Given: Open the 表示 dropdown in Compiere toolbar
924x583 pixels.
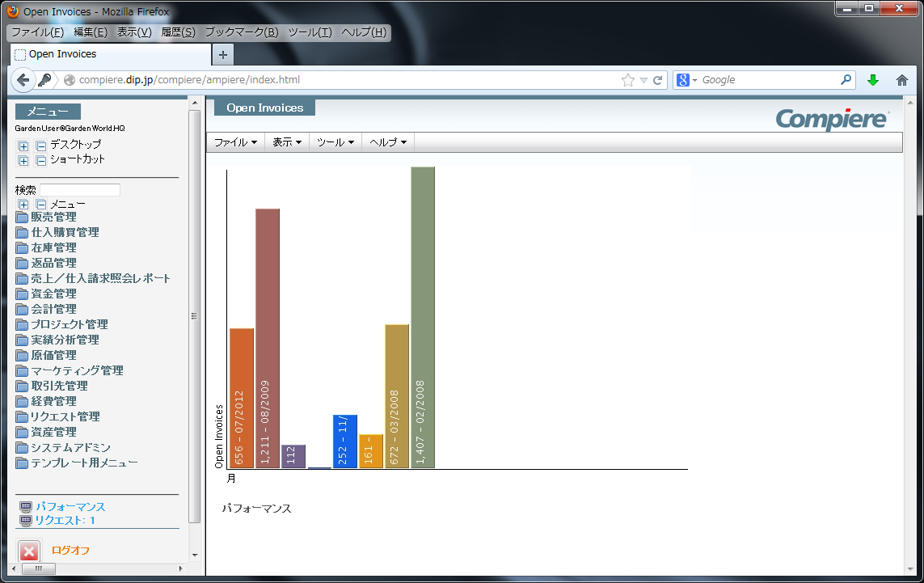Looking at the screenshot, I should [x=287, y=142].
